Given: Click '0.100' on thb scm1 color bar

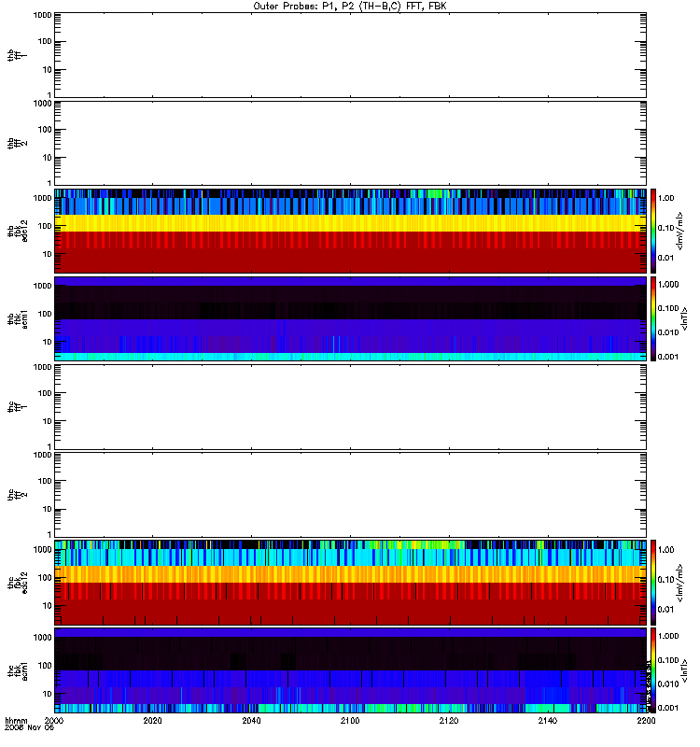Looking at the screenshot, I should [668, 308].
